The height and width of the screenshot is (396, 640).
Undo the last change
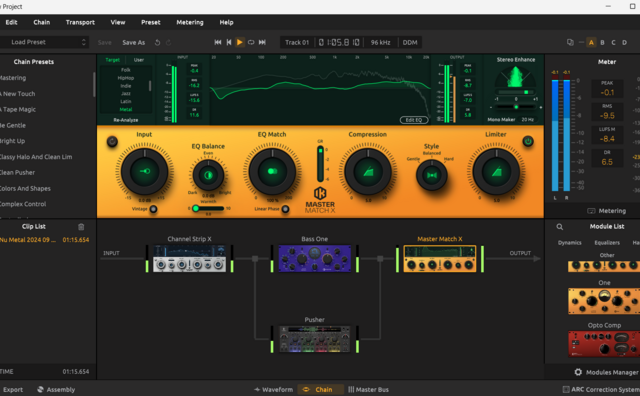tap(158, 42)
